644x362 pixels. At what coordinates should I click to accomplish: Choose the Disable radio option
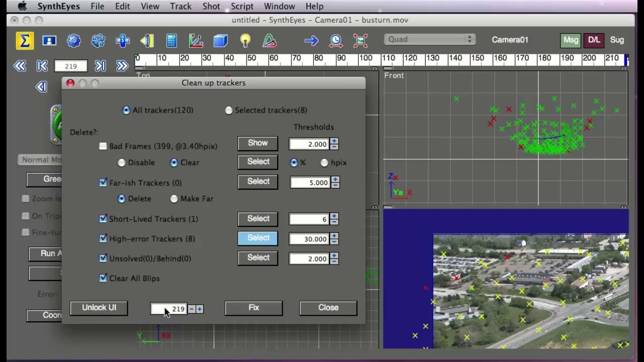[122, 162]
